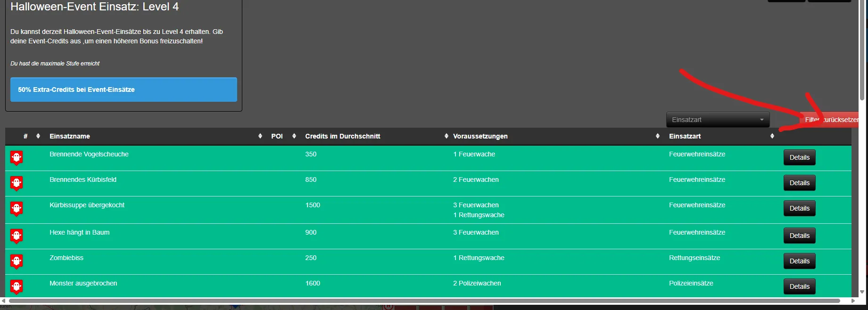The height and width of the screenshot is (310, 868).
Task: Sort table by POI column
Action: point(277,136)
